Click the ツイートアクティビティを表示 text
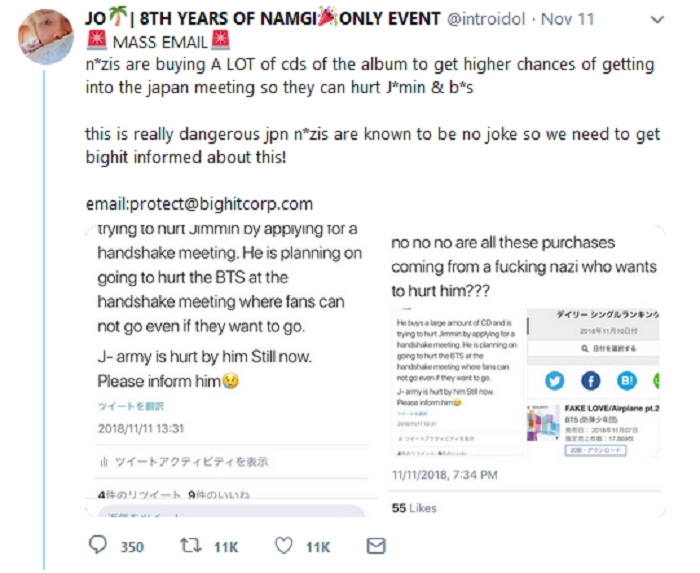 pos(190,463)
